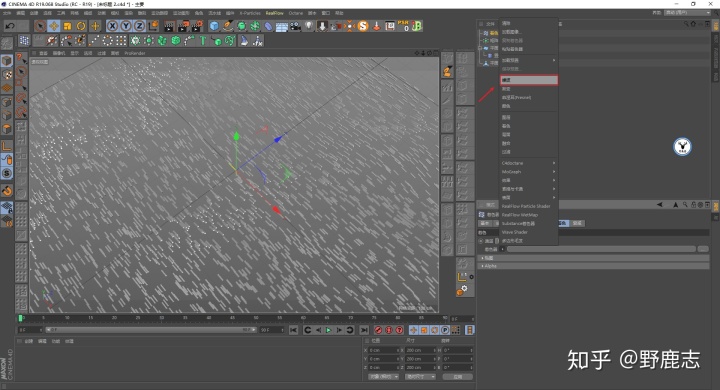Screen dimensions: 720x390
Task: Play the animation forward
Action: point(328,330)
